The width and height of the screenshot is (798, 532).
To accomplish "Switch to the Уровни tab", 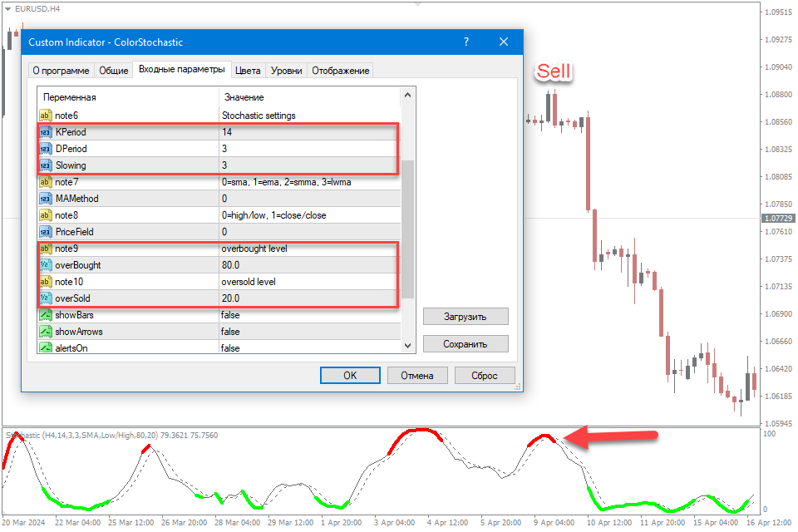I will [287, 71].
